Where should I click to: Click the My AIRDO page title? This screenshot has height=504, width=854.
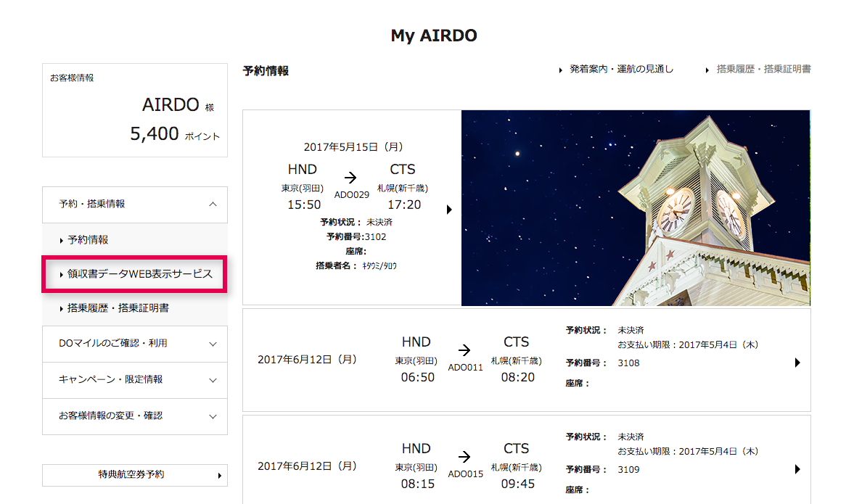click(x=434, y=36)
